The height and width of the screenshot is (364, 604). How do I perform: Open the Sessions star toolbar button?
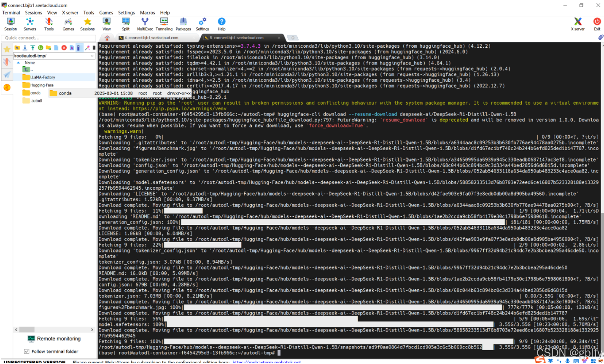87,24
